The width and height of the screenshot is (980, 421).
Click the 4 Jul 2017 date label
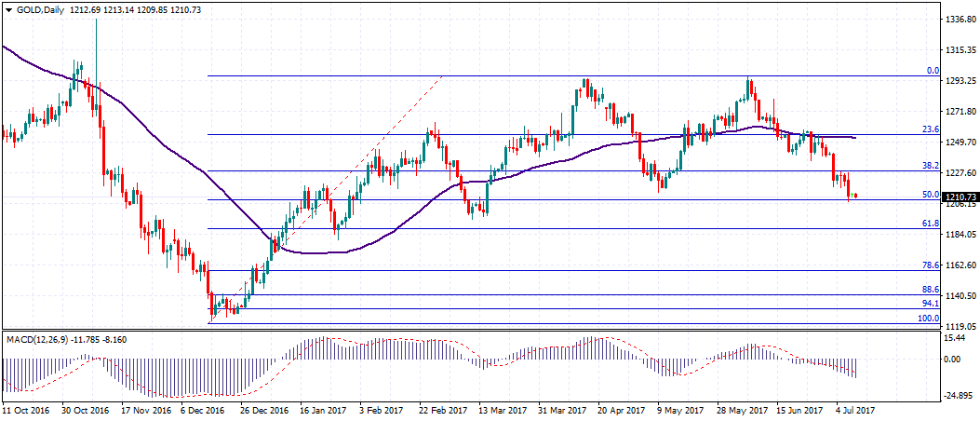point(854,410)
